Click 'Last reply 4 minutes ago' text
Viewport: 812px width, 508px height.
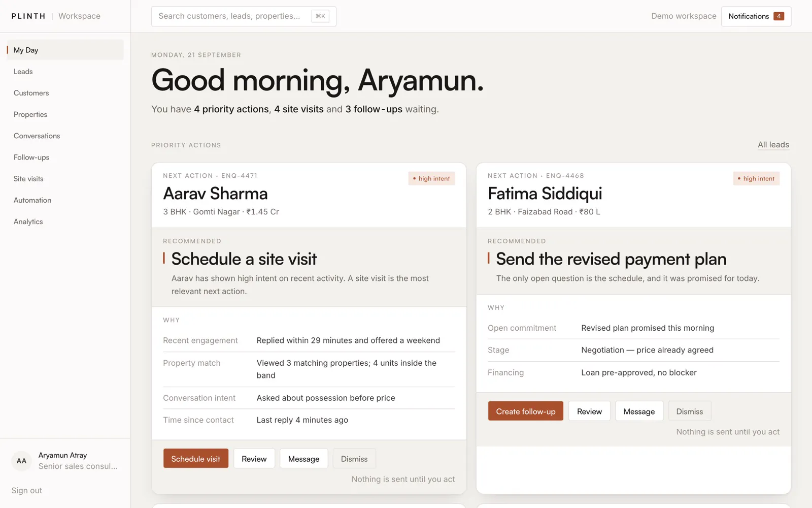coord(302,420)
